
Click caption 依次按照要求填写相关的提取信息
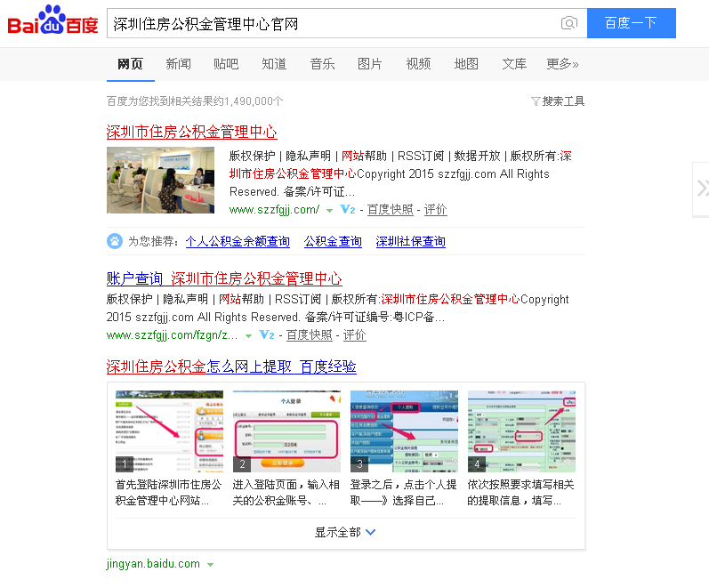point(521,493)
